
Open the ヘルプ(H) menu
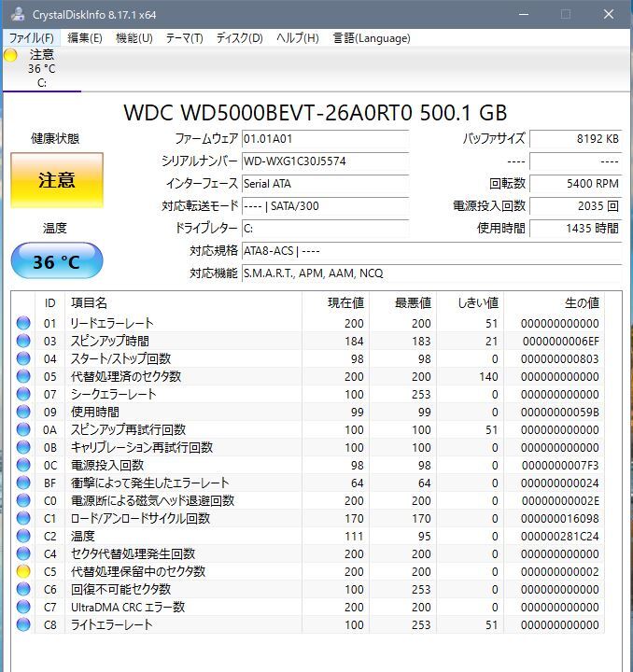(298, 38)
